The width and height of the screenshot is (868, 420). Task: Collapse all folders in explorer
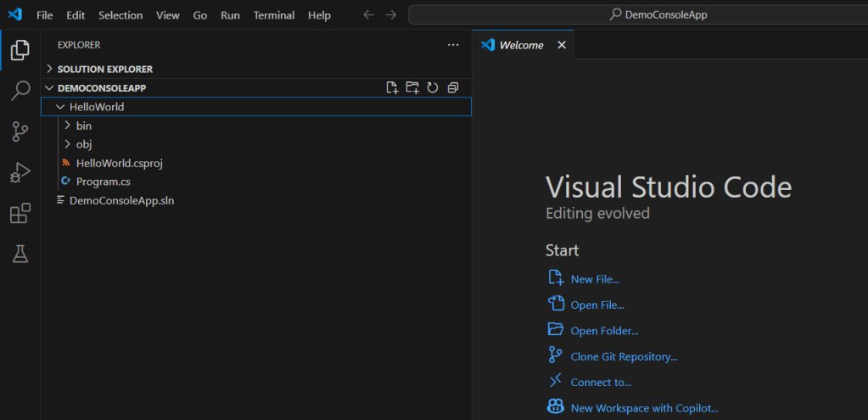pyautogui.click(x=453, y=87)
